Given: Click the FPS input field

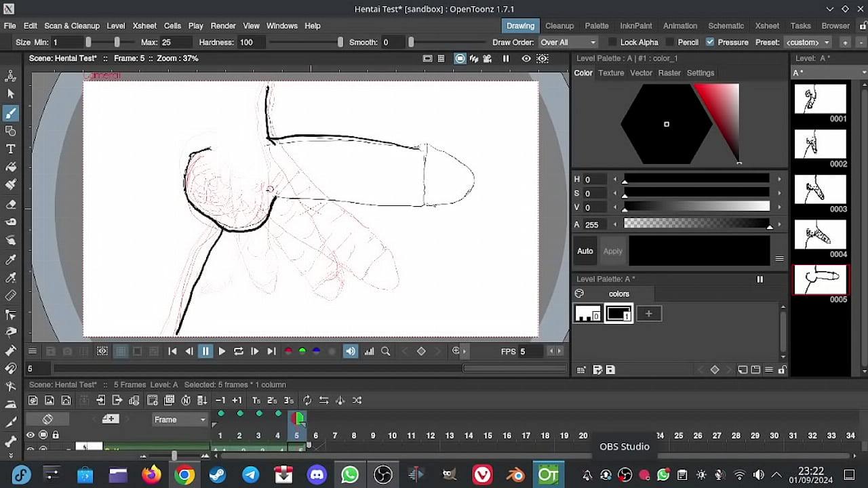Looking at the screenshot, I should (532, 351).
